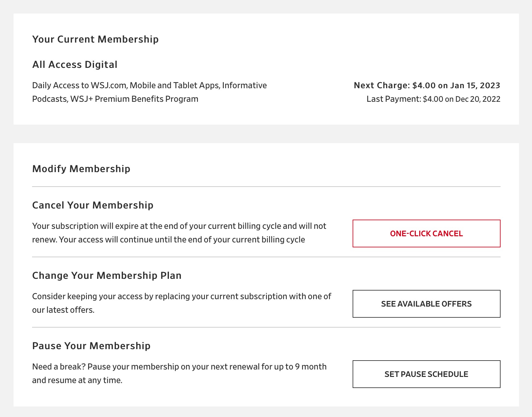Select the SET PAUSE SCHEDULE button
Viewport: 532px width, 417px height.
coord(426,374)
